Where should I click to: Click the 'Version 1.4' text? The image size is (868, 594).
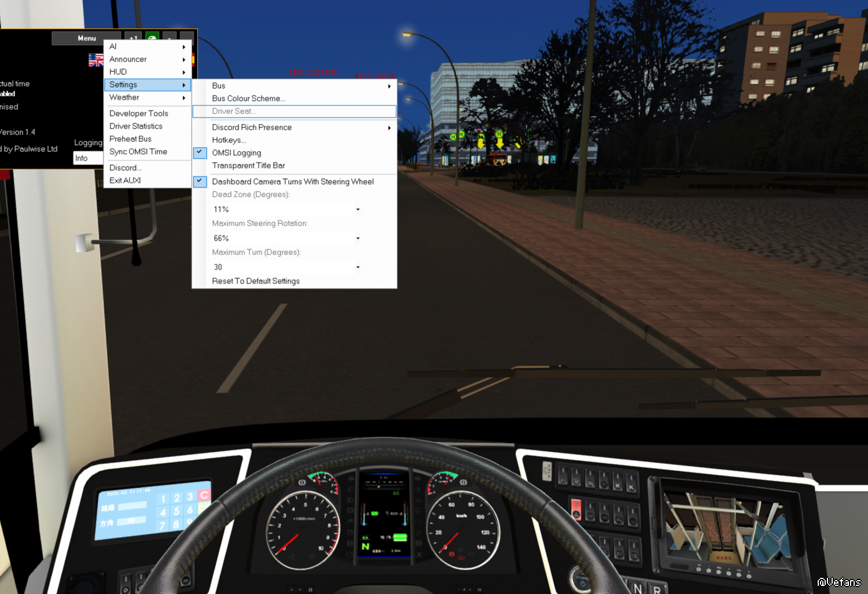(17, 132)
